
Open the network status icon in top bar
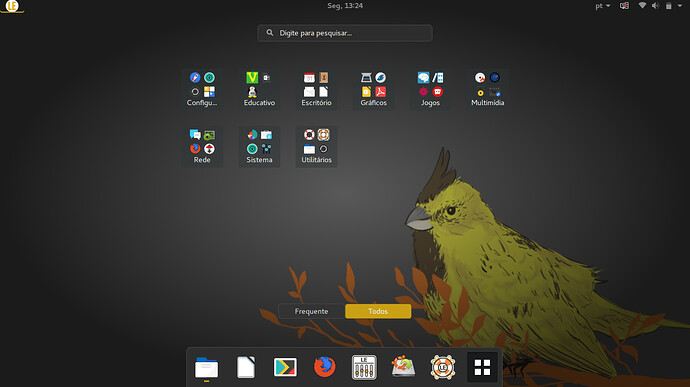(642, 6)
